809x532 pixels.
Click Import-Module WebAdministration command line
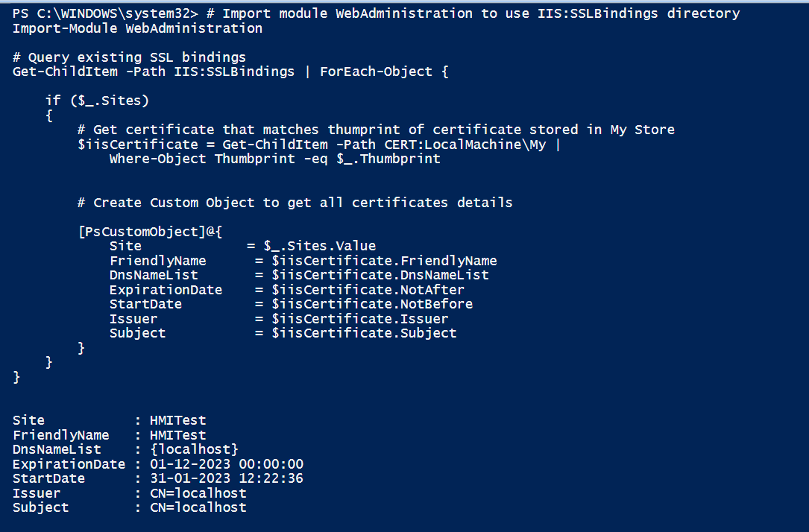137,28
